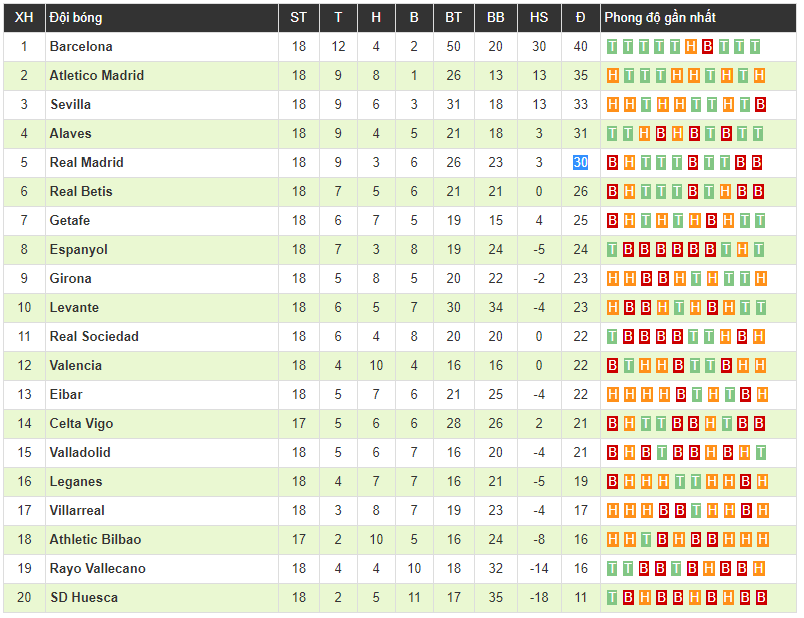This screenshot has height=618, width=804.
Task: Click the Phong độ gần nhất header
Action: coord(660,17)
